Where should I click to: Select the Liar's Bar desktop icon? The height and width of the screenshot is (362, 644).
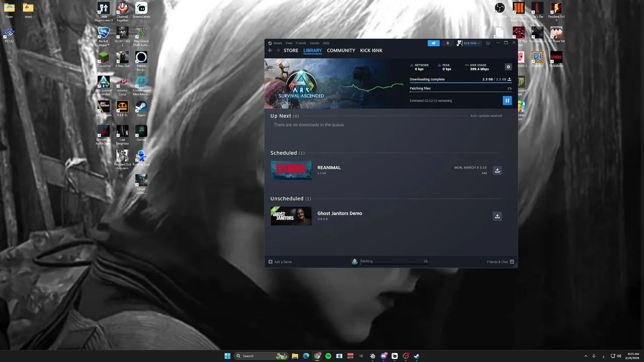coord(537,11)
